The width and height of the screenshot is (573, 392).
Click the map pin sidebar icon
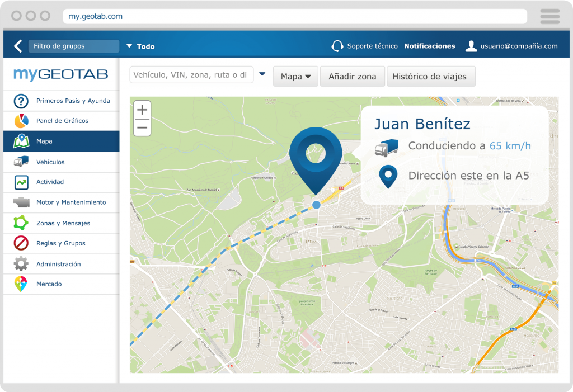21,141
